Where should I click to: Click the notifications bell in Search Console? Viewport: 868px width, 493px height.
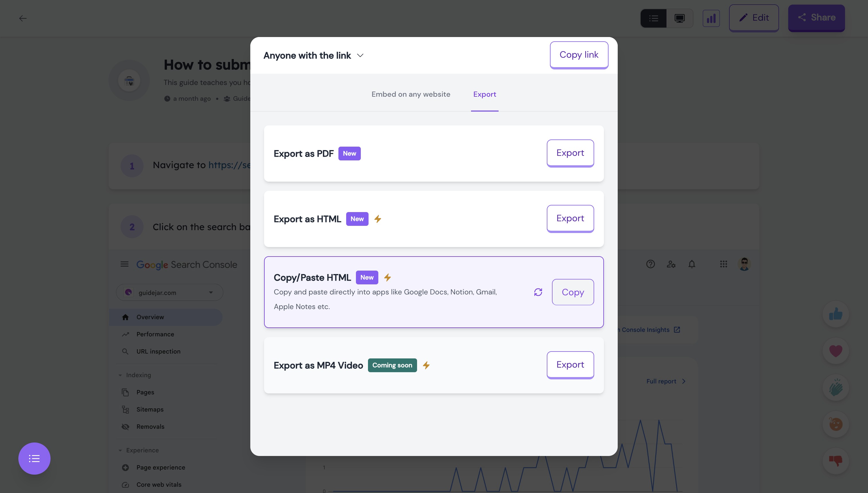pyautogui.click(x=692, y=264)
